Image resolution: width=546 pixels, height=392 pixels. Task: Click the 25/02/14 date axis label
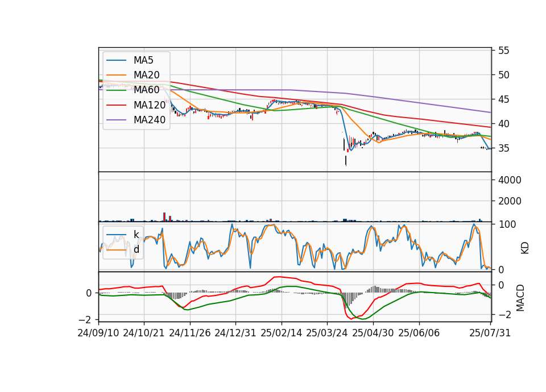tap(282, 333)
